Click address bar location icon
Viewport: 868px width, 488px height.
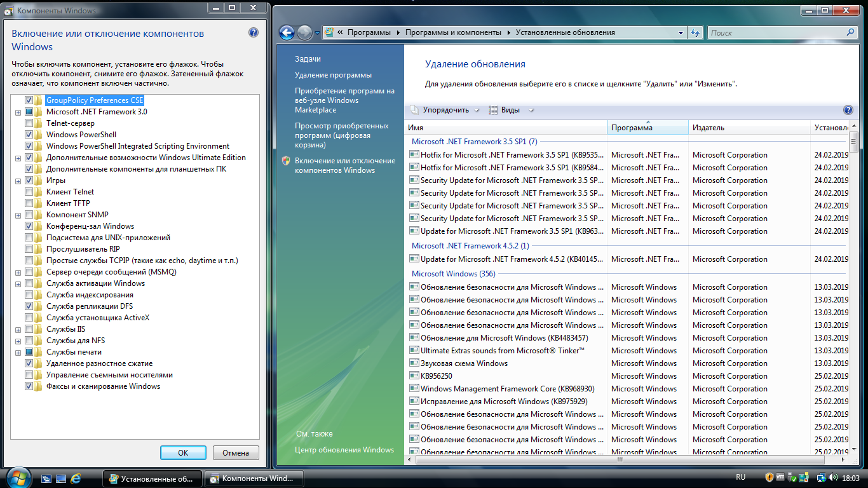click(330, 32)
